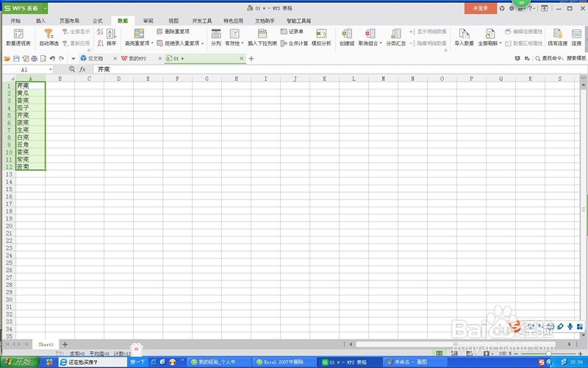Open the 开发工具 ribbon tab

[x=202, y=21]
